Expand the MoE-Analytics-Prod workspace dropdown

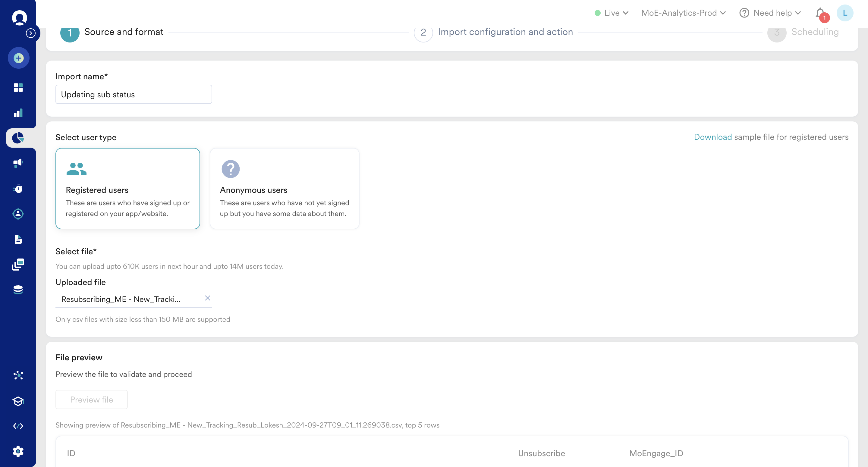click(683, 13)
